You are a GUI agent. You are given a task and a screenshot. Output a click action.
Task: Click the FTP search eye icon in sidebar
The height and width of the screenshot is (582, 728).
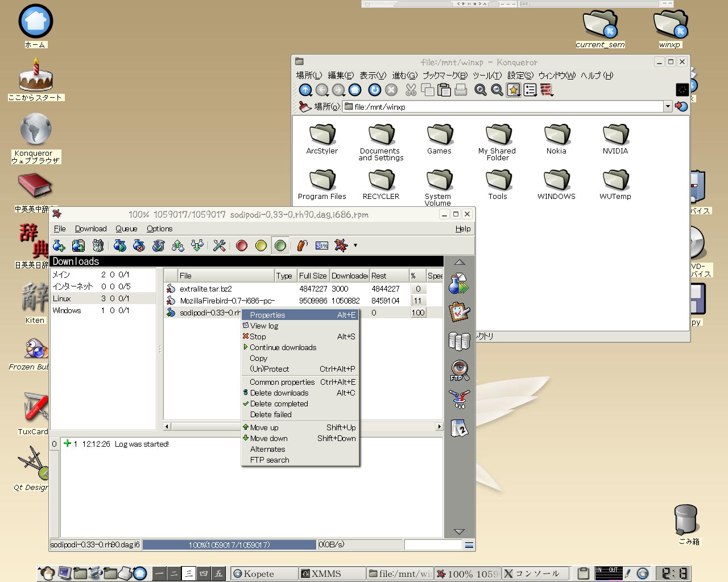coord(460,371)
